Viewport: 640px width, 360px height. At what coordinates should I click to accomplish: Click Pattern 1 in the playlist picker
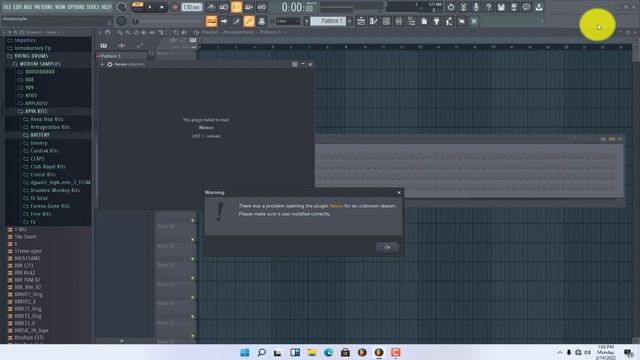pyautogui.click(x=122, y=56)
